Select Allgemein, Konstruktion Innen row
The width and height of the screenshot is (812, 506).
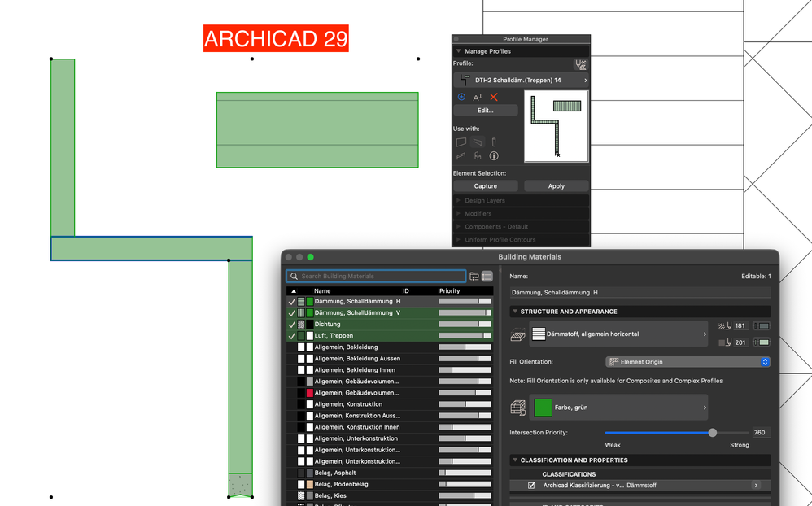coord(390,427)
